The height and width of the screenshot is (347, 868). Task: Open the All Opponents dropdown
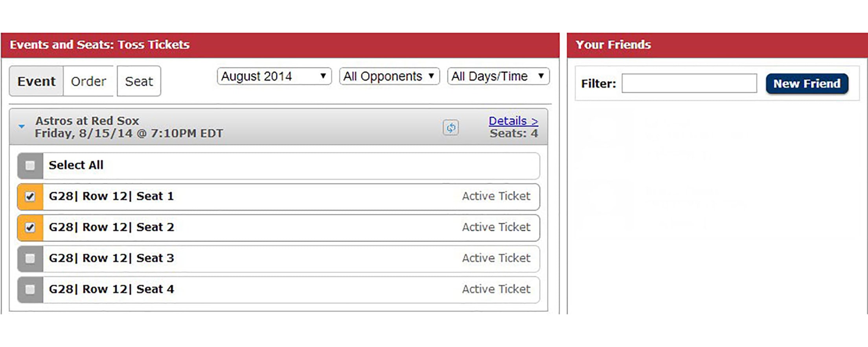coord(389,76)
